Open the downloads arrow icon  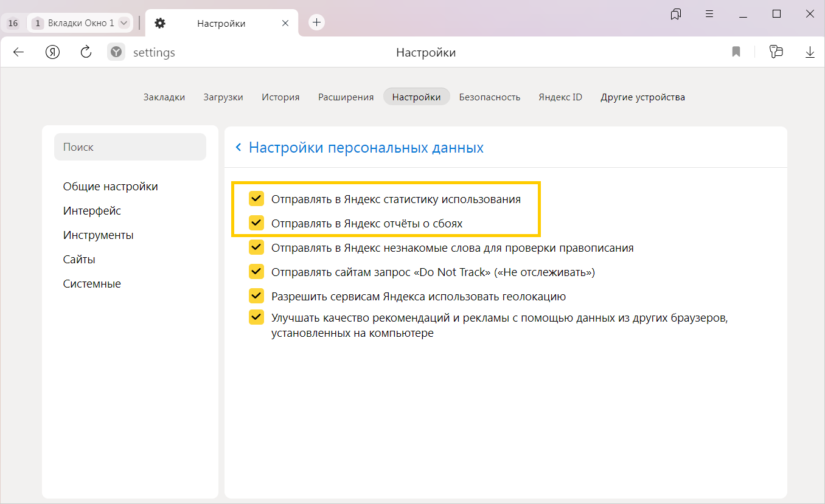[810, 52]
